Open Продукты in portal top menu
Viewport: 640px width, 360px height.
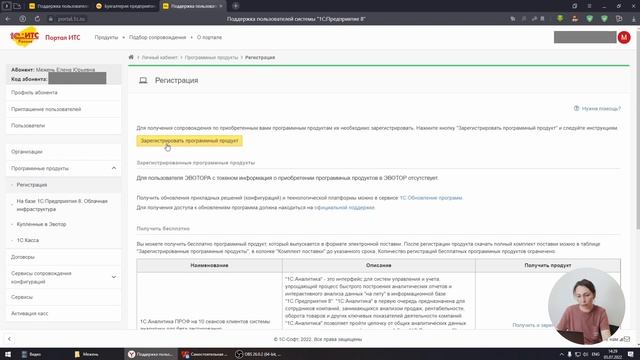[106, 37]
